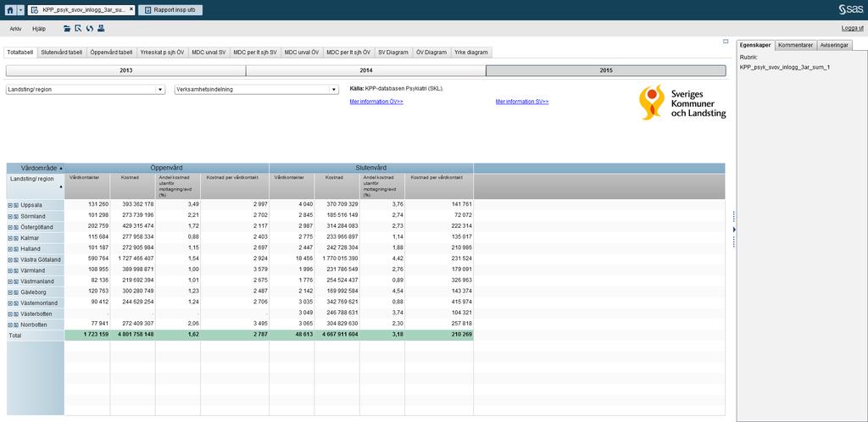The image size is (868, 422).
Task: Go to the home page icon
Action: tap(10, 10)
